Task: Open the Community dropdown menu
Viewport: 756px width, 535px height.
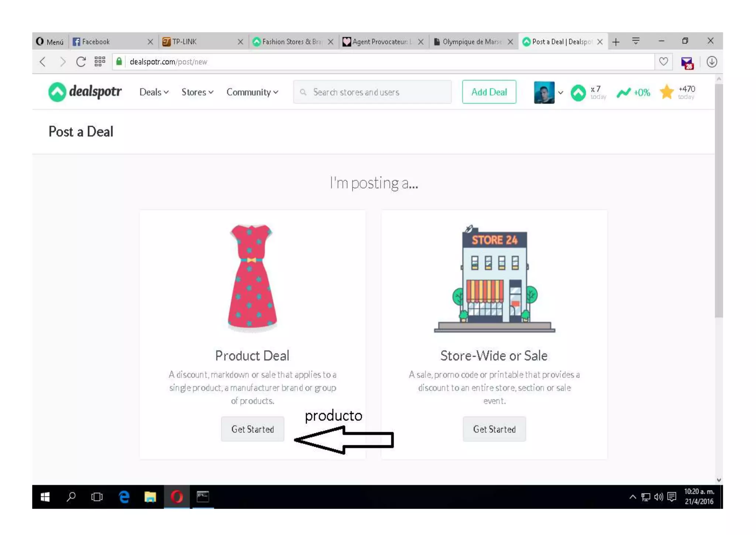Action: (x=252, y=92)
